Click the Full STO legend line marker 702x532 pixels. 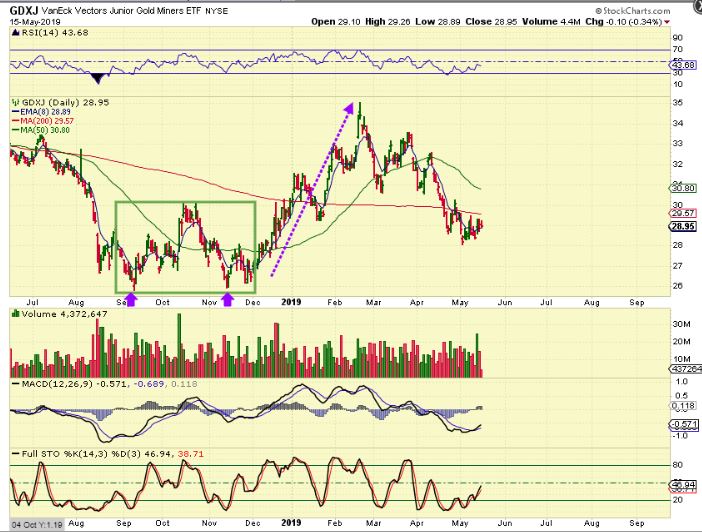click(16, 454)
